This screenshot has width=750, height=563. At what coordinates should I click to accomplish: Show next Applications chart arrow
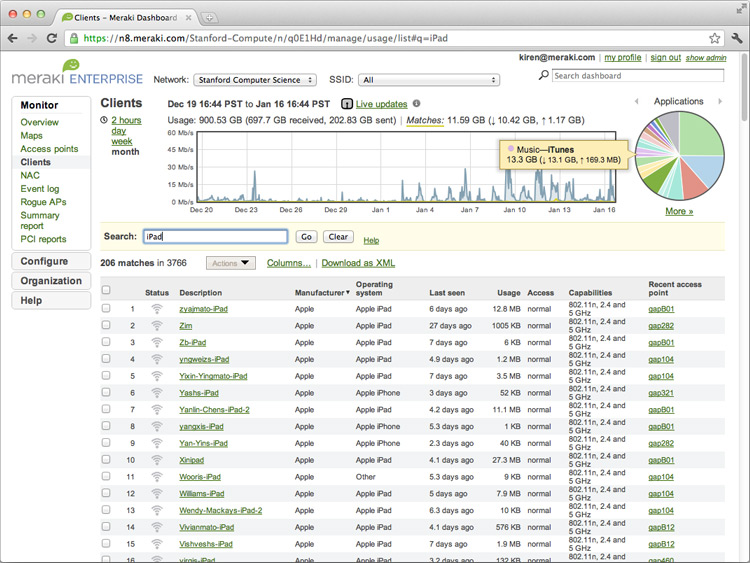(x=720, y=101)
